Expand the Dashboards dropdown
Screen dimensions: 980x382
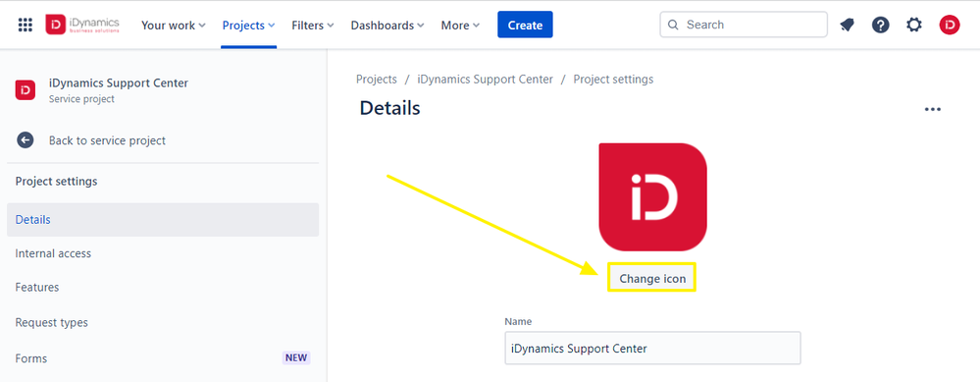pyautogui.click(x=387, y=25)
